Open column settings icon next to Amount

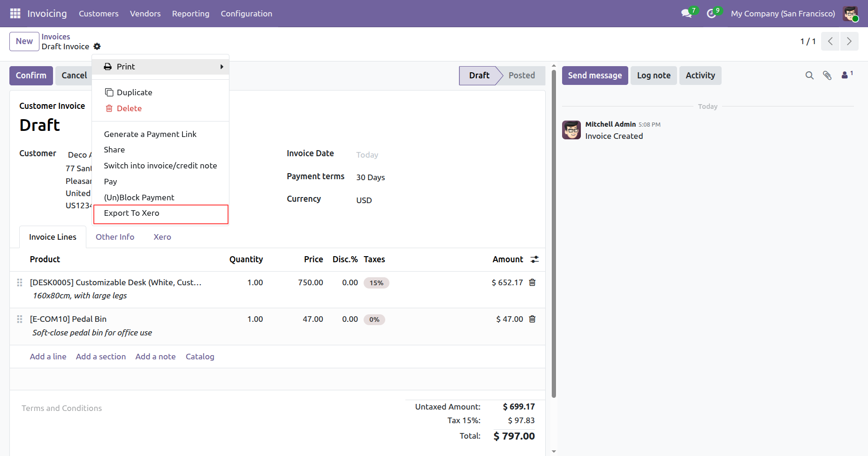535,259
